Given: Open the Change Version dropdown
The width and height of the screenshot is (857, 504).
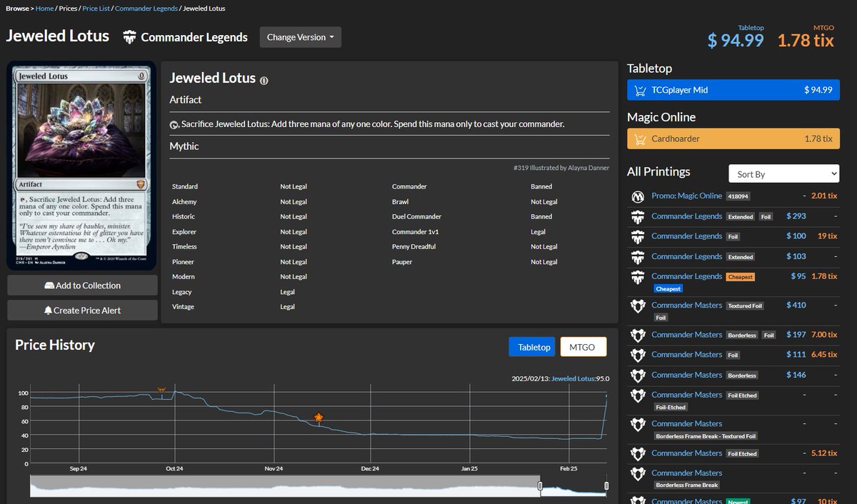Looking at the screenshot, I should pos(301,37).
